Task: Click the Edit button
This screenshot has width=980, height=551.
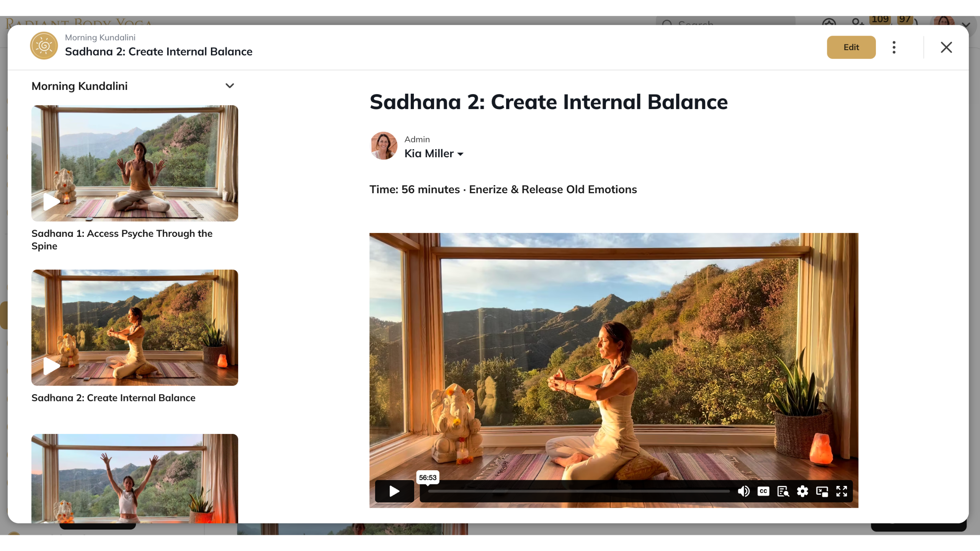Action: coord(851,47)
